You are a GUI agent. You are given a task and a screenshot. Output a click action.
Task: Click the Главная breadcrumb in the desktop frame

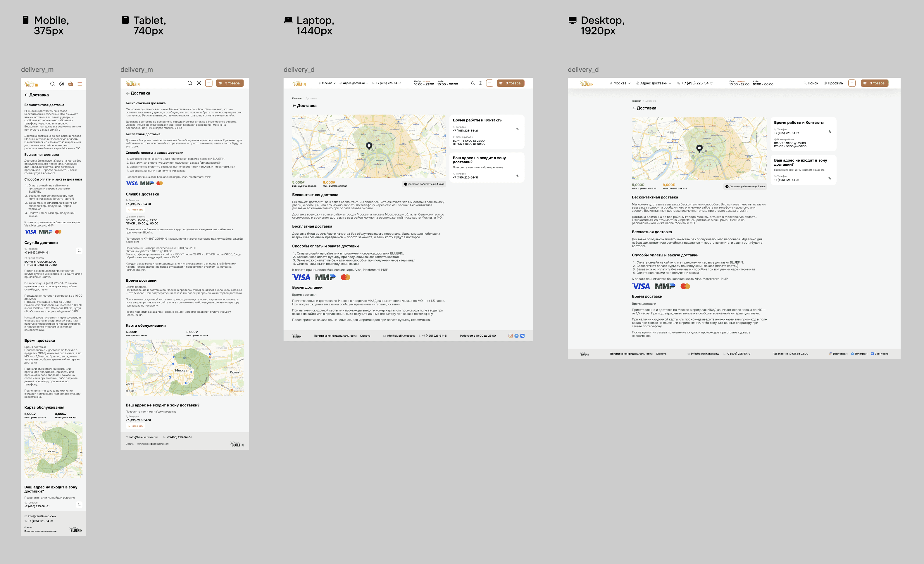click(x=636, y=101)
